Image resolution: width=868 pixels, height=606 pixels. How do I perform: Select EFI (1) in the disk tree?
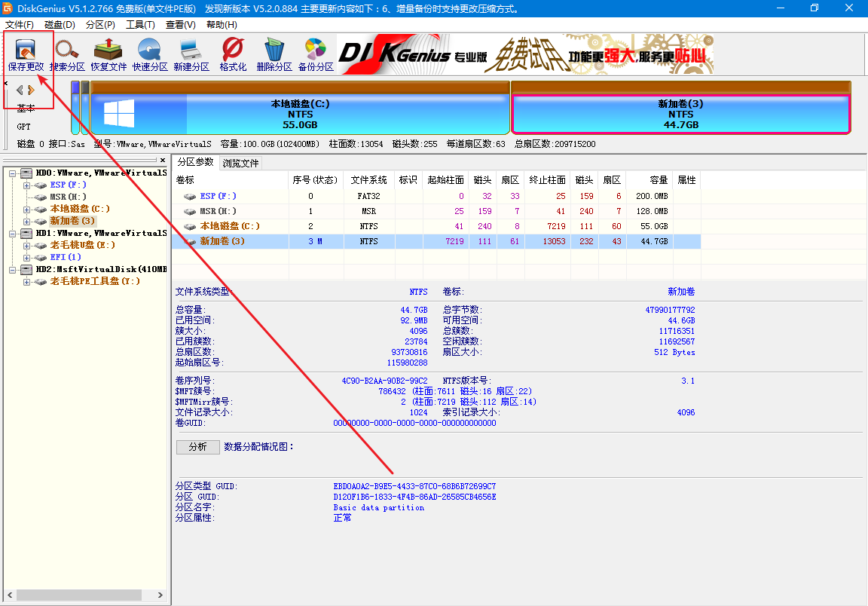tap(66, 257)
